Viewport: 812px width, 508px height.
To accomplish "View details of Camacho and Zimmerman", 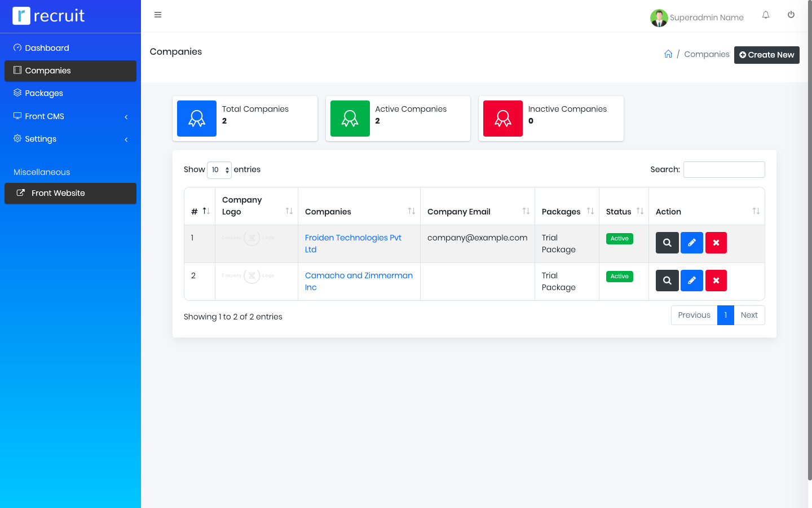I will 667,281.
